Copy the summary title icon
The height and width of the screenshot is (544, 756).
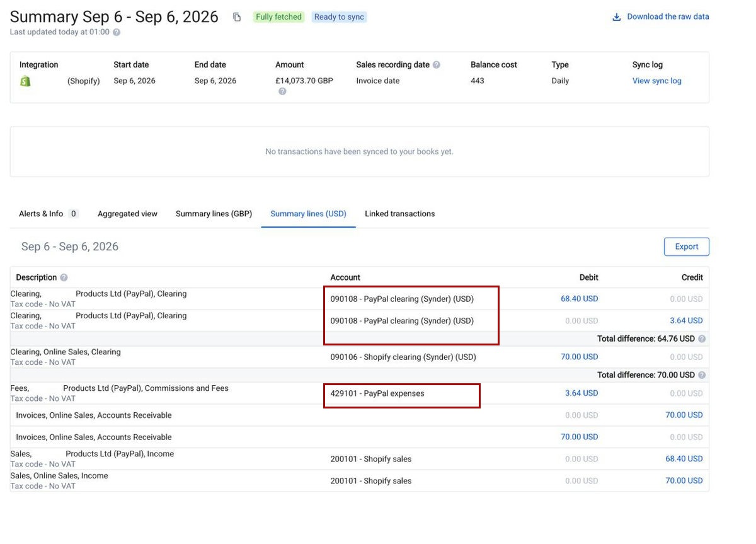pyautogui.click(x=237, y=17)
